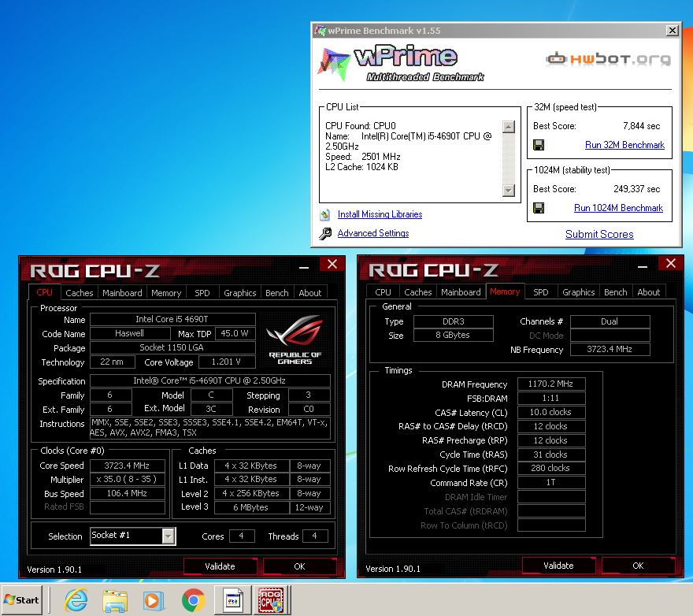Click Submit Scores link
The width and height of the screenshot is (693, 616).
coord(599,235)
